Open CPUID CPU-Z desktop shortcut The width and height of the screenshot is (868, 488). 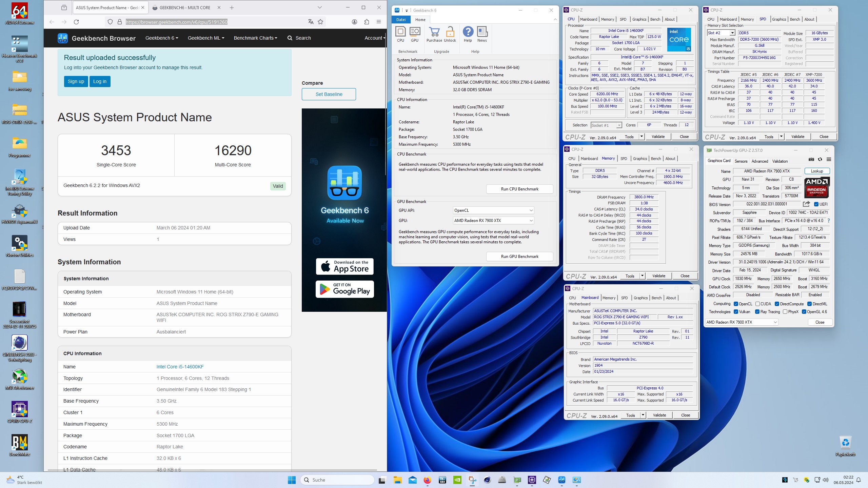[20, 412]
